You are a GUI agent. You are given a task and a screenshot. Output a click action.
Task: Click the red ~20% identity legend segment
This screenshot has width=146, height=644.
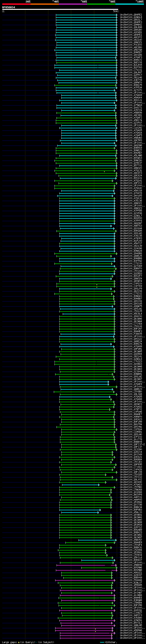[16, 4]
